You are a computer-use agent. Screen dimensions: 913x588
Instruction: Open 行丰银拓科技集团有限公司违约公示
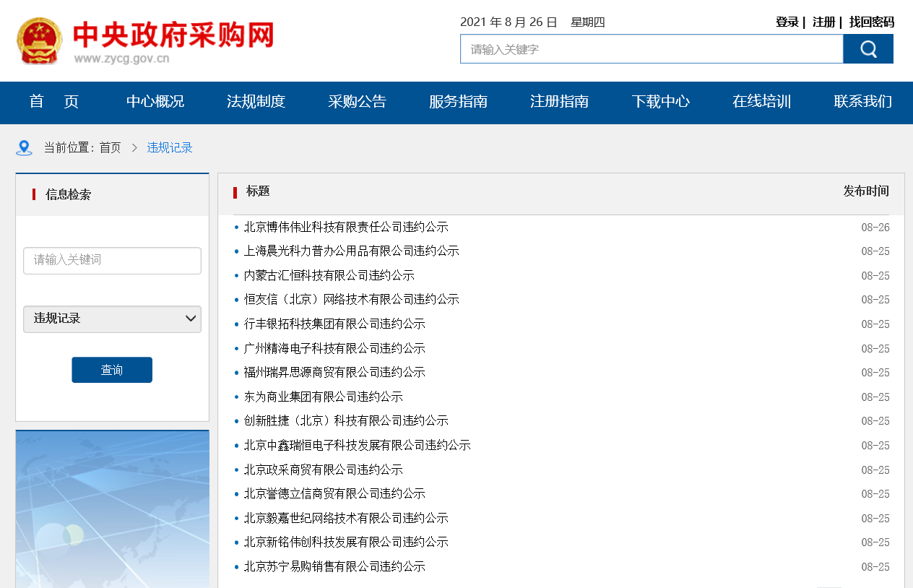pos(334,324)
